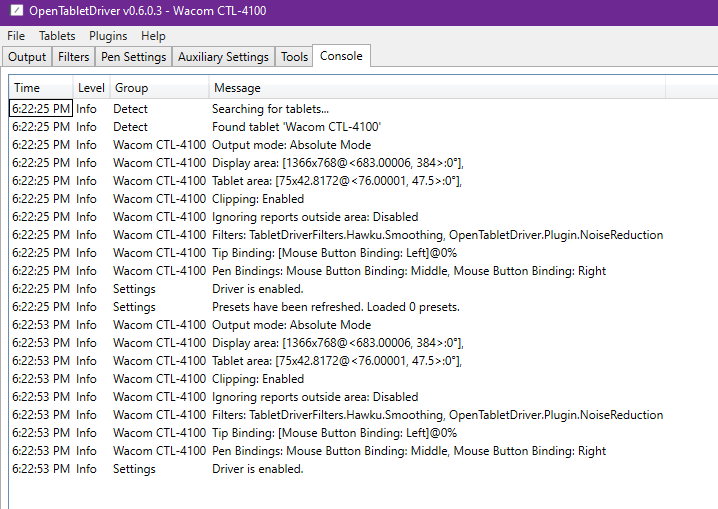The image size is (718, 509).
Task: Switch to the Pen Settings tab
Action: pos(133,57)
